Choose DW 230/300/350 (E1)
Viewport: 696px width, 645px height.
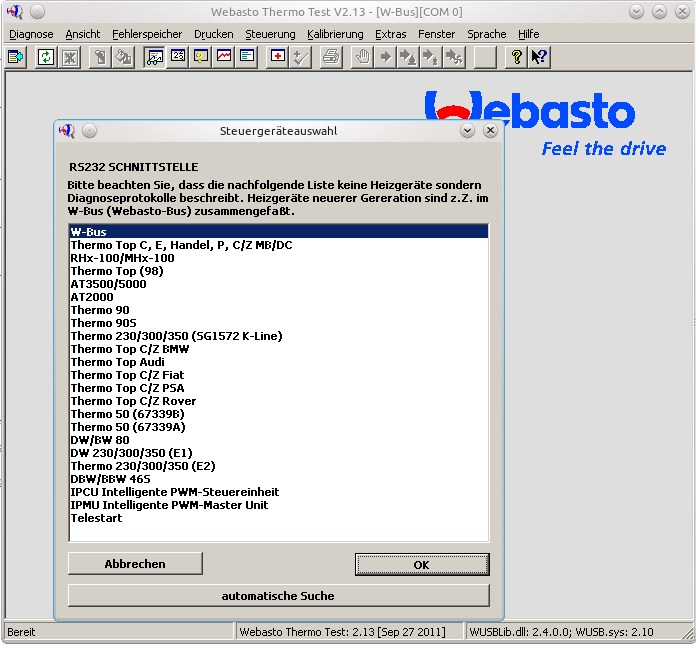[279, 453]
